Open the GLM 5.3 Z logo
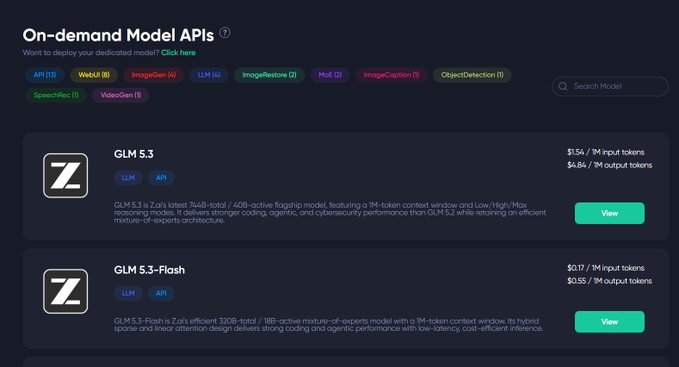This screenshot has height=367, width=679. (x=65, y=175)
